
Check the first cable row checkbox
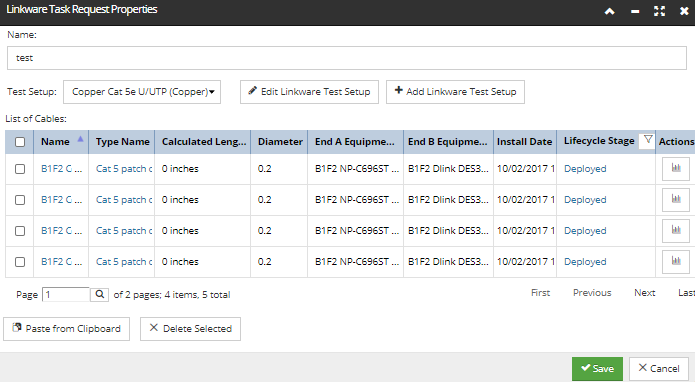20,169
